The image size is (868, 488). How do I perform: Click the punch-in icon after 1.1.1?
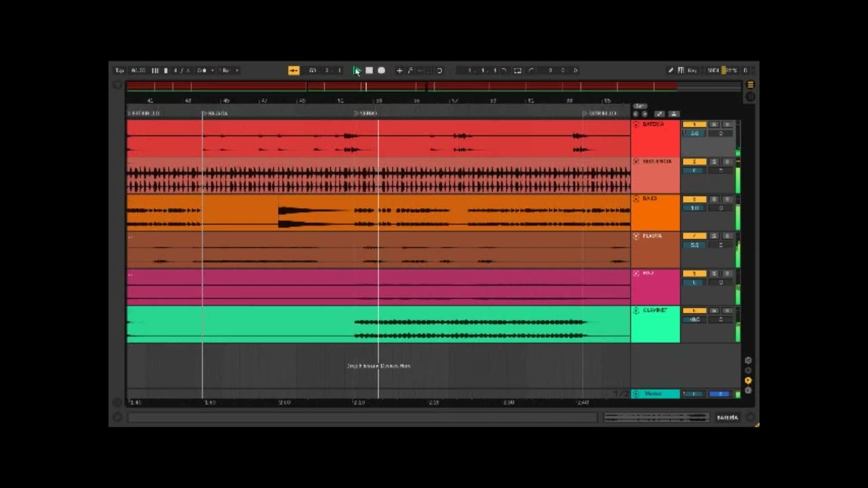504,70
